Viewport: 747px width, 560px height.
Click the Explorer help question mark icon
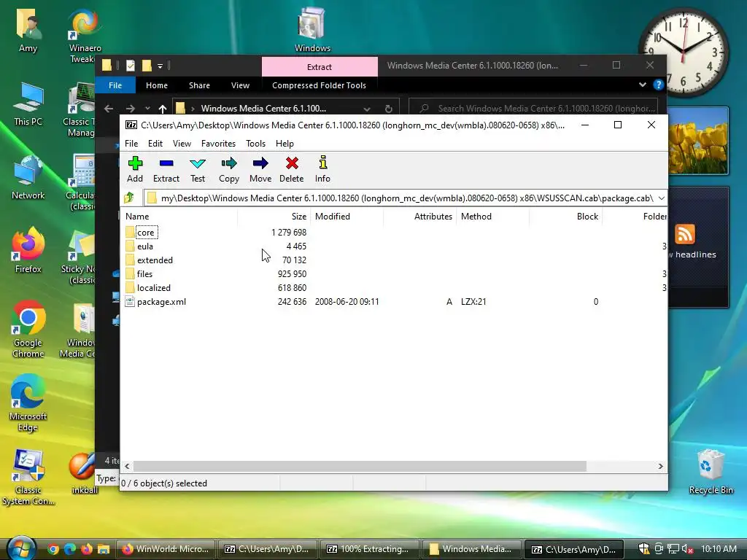point(658,85)
